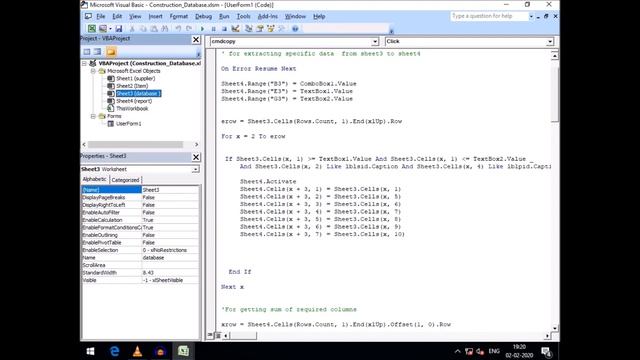Click View Microsoft Excel toolbar icon
The width and height of the screenshot is (640, 360).
92,29
